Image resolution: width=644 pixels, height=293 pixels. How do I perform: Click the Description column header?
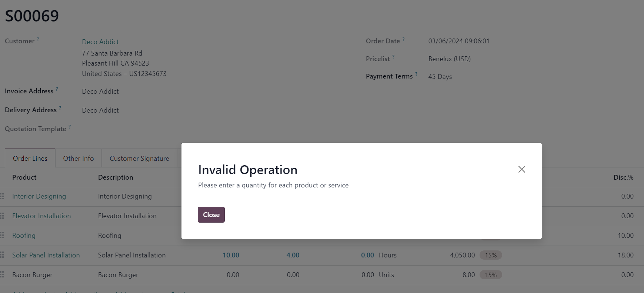coord(116,177)
